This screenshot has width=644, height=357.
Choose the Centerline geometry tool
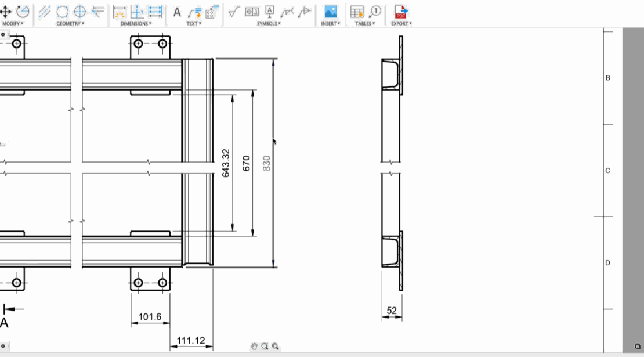tap(45, 12)
